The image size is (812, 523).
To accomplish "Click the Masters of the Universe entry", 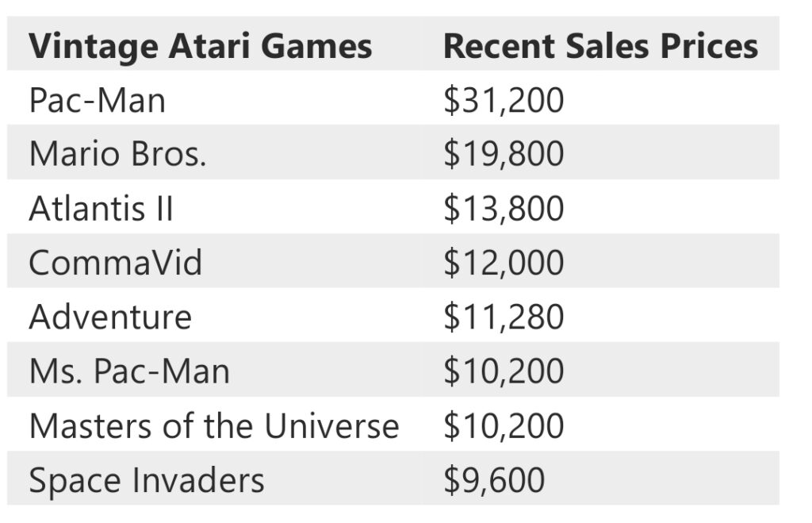I will pos(214,425).
